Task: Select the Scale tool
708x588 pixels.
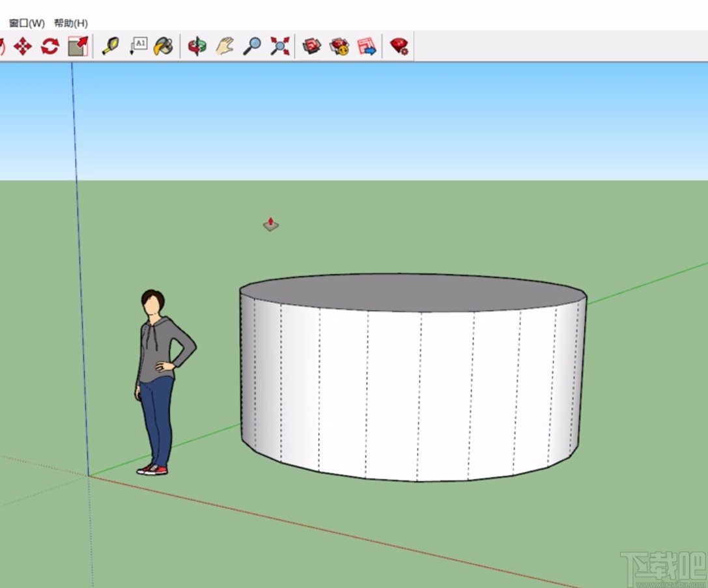Action: coord(77,46)
